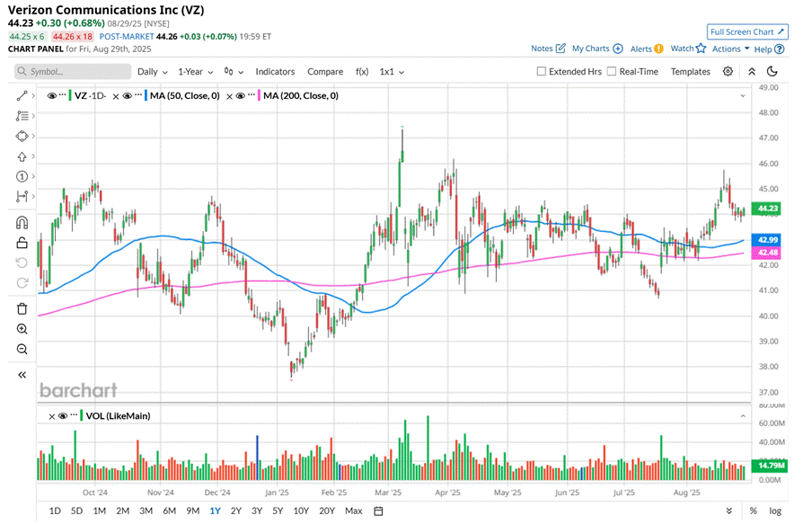Toggle the magnet snap tool

(x=22, y=223)
